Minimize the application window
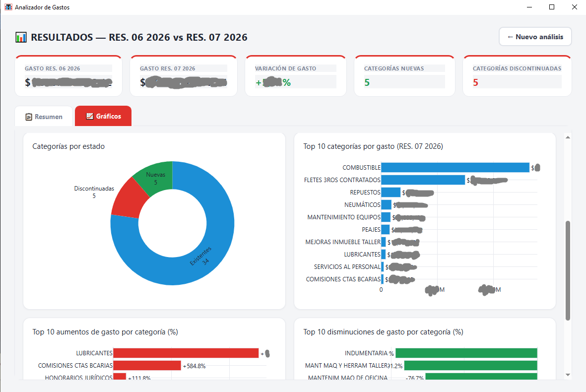The image size is (586, 392). click(529, 7)
